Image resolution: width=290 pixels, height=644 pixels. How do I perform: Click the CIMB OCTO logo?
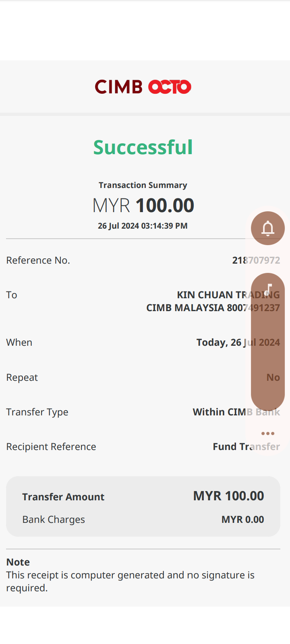(143, 87)
